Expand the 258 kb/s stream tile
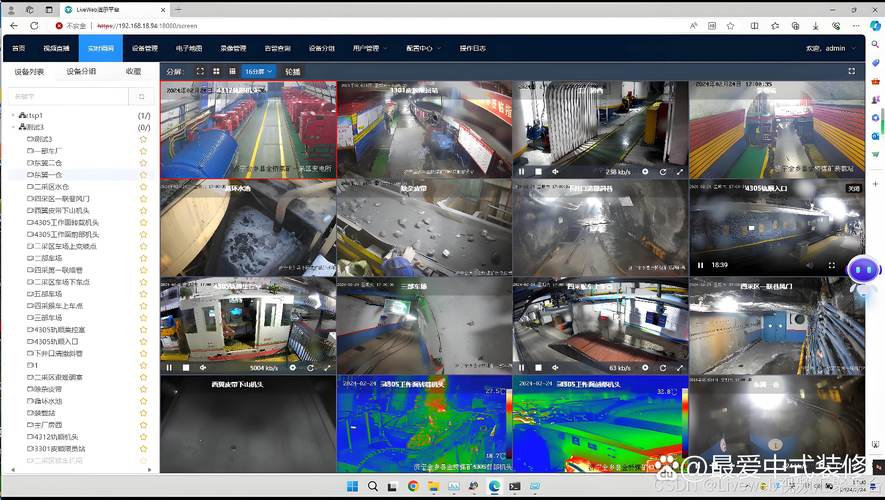 click(x=680, y=172)
